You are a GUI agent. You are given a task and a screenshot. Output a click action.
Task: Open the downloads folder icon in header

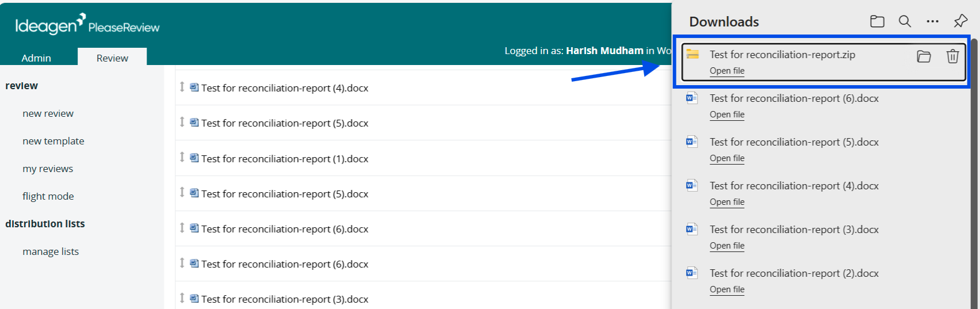coord(877,21)
